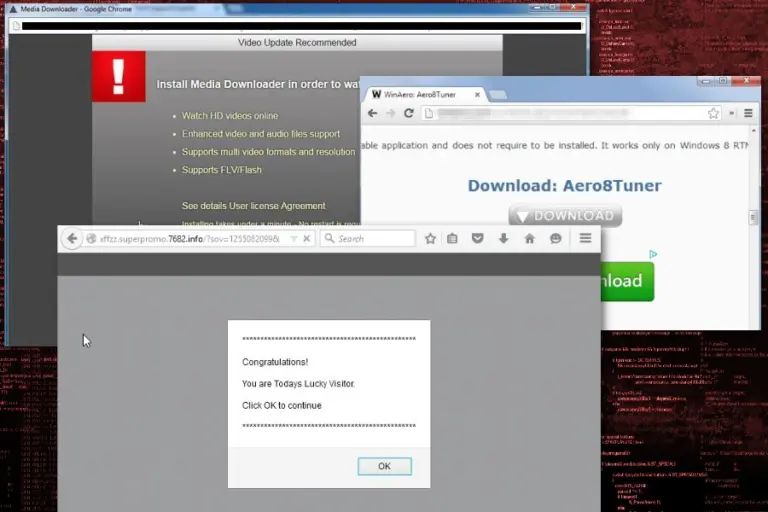Open a new tab in WinAero Chrome window

(x=498, y=95)
